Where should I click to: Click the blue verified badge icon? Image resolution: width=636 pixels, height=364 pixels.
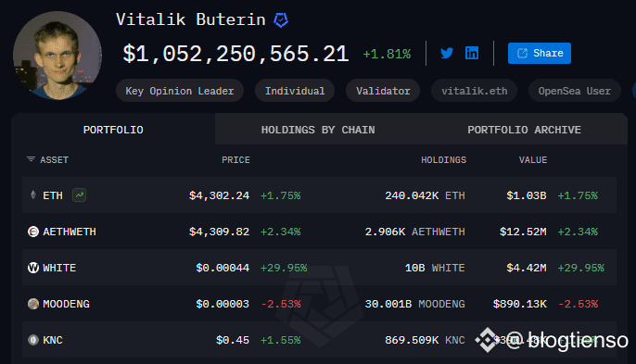coord(281,19)
